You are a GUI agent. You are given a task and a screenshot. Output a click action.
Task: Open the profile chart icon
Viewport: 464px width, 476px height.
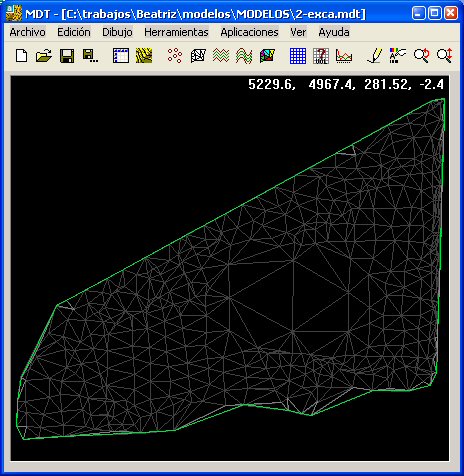point(344,56)
